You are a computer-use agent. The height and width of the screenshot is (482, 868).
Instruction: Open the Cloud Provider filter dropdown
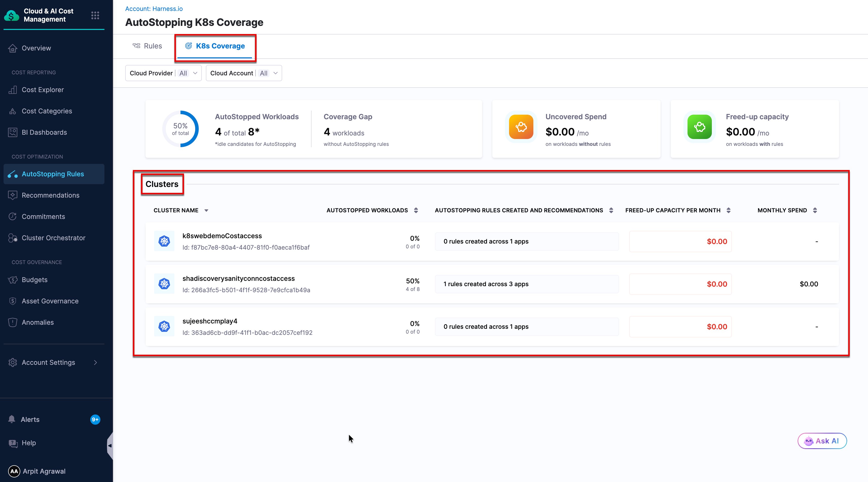(164, 73)
